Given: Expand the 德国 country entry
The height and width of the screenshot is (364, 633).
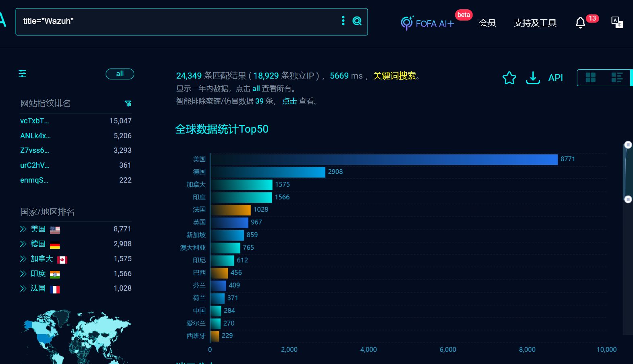Looking at the screenshot, I should (23, 244).
